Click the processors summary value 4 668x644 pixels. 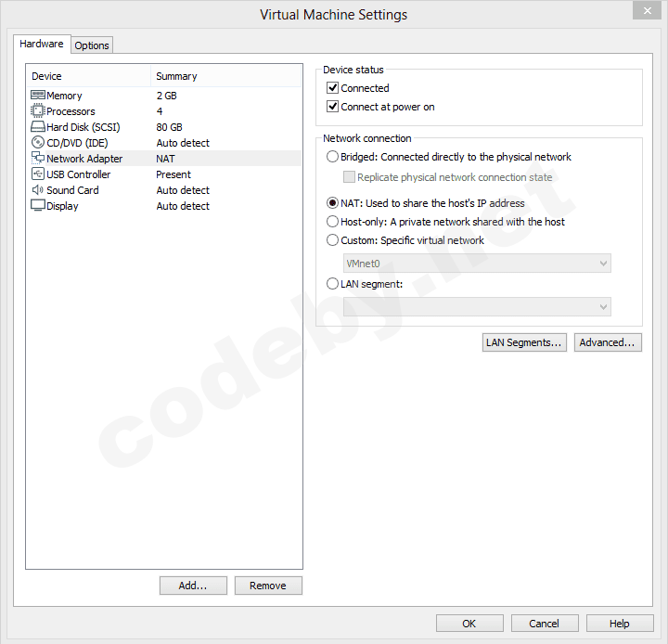coord(160,111)
